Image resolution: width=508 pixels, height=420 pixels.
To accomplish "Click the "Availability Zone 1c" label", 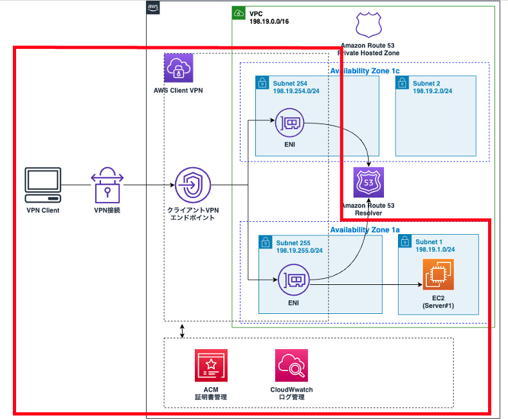I will point(365,71).
